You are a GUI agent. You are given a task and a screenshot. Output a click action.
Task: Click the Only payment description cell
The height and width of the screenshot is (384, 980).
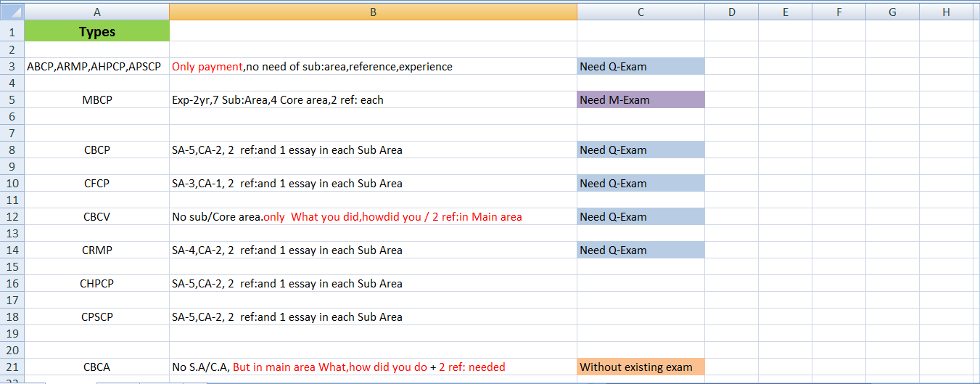(373, 67)
